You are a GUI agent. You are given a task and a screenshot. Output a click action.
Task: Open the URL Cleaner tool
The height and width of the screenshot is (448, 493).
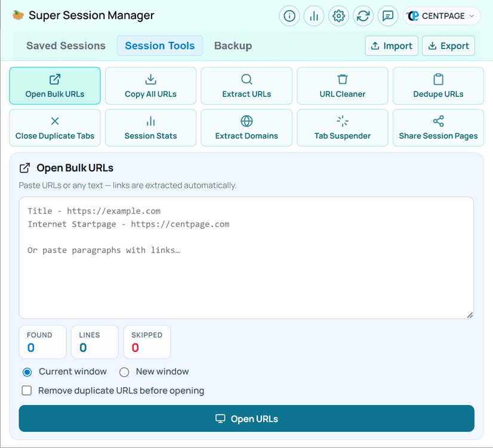(343, 85)
